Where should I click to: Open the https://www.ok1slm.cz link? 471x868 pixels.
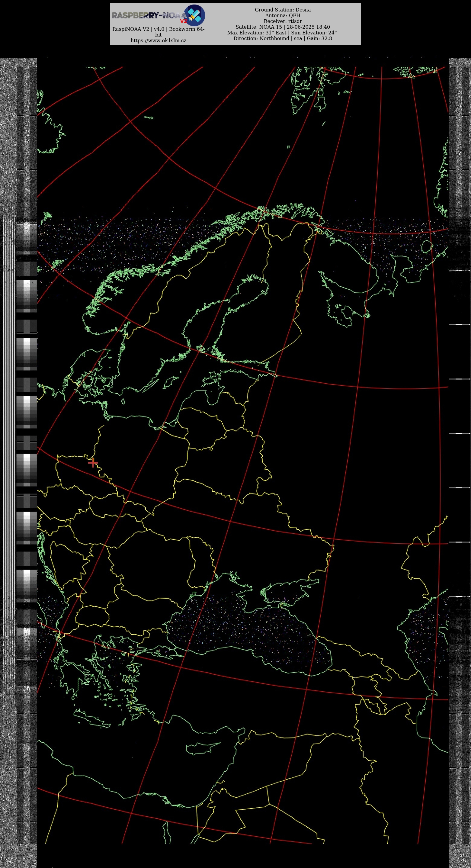pos(158,40)
